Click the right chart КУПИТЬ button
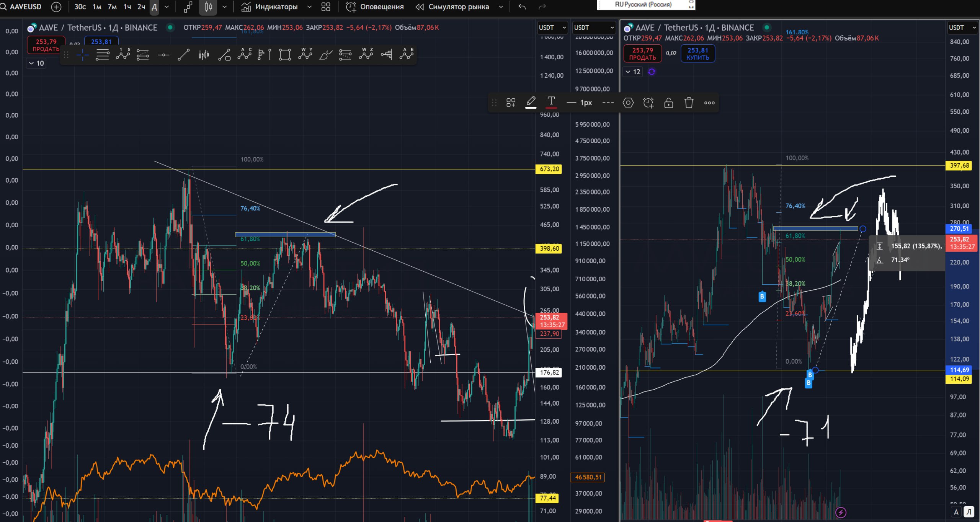Screen dimensions: 980x522 (698, 54)
